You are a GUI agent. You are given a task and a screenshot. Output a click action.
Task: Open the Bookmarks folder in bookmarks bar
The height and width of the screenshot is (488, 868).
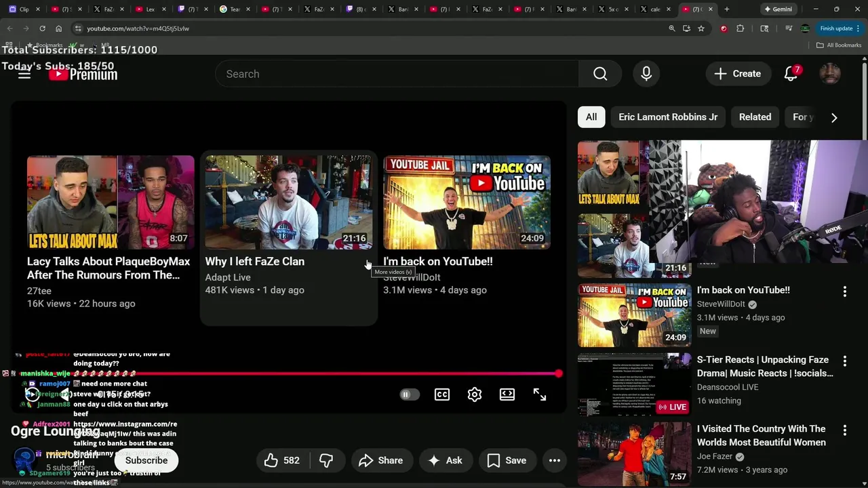pos(45,45)
